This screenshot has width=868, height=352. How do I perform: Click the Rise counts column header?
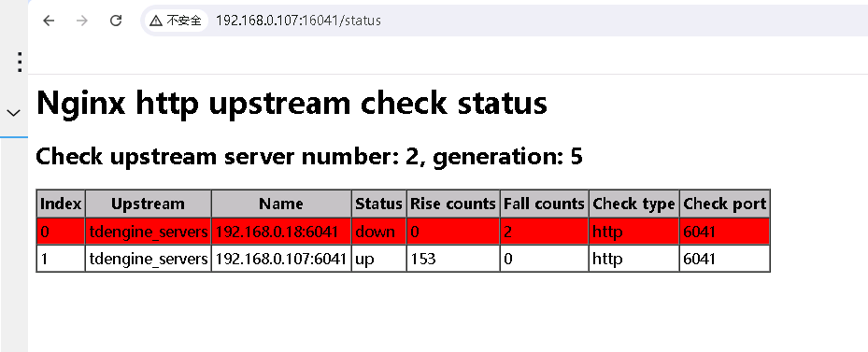point(453,204)
